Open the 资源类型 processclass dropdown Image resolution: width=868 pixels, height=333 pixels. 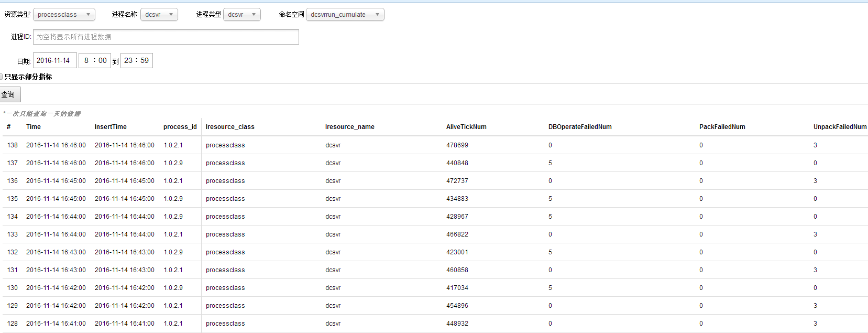click(64, 15)
